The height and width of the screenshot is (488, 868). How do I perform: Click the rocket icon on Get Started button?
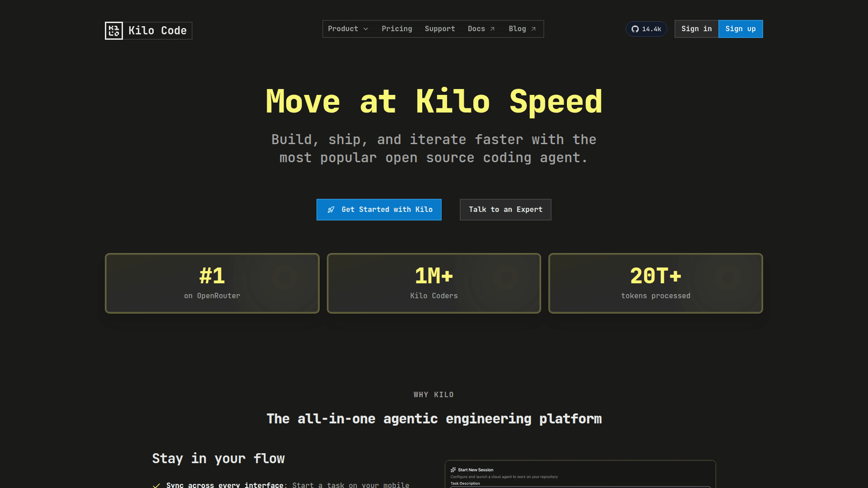click(331, 210)
